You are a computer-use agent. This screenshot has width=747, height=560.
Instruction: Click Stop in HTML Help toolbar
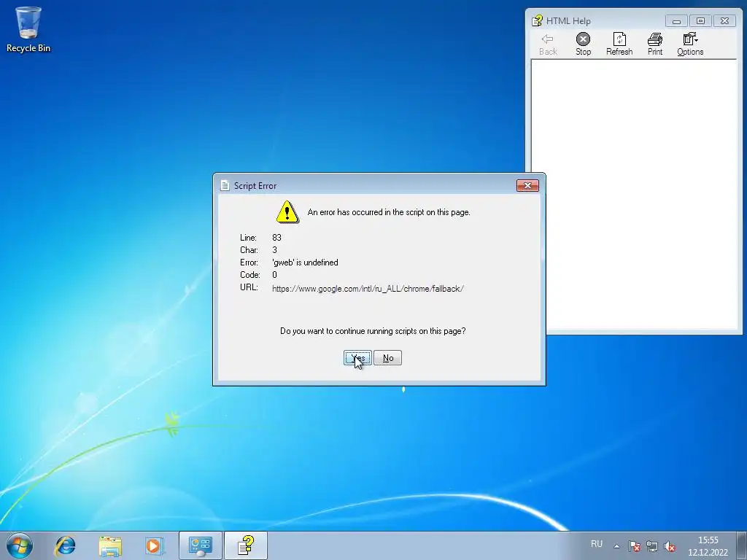pos(583,44)
